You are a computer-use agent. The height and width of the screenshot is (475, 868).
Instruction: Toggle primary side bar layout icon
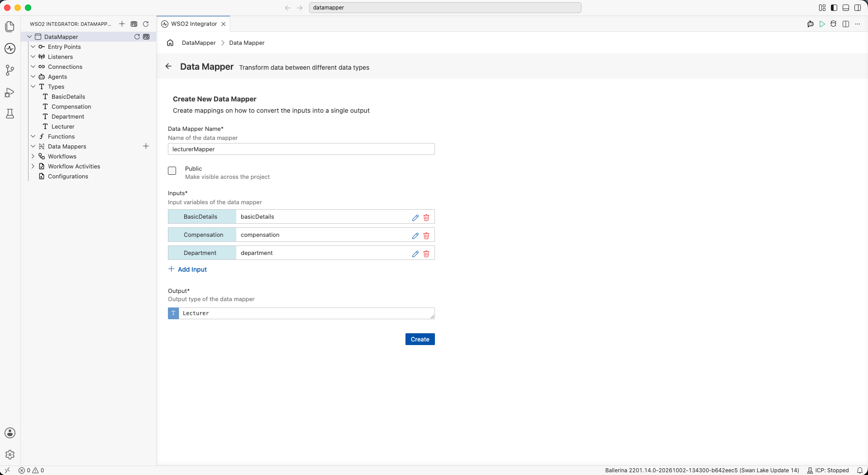[834, 8]
